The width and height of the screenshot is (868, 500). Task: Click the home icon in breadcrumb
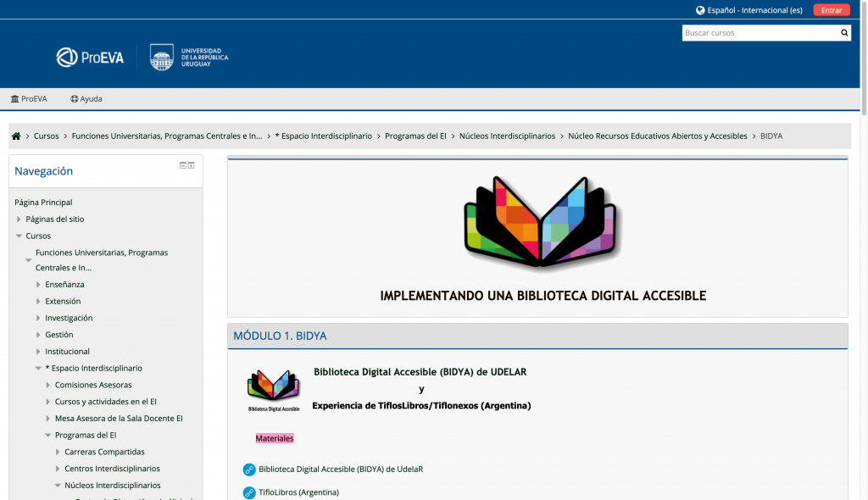click(x=16, y=136)
